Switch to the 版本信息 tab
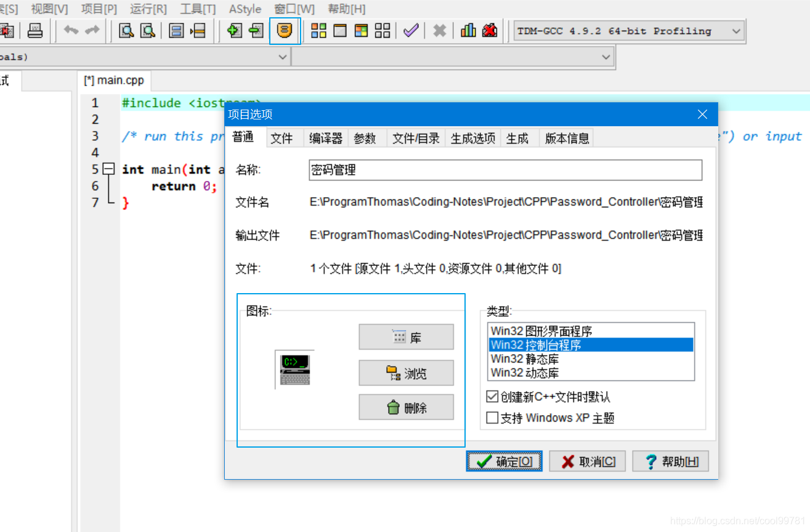 pos(567,139)
